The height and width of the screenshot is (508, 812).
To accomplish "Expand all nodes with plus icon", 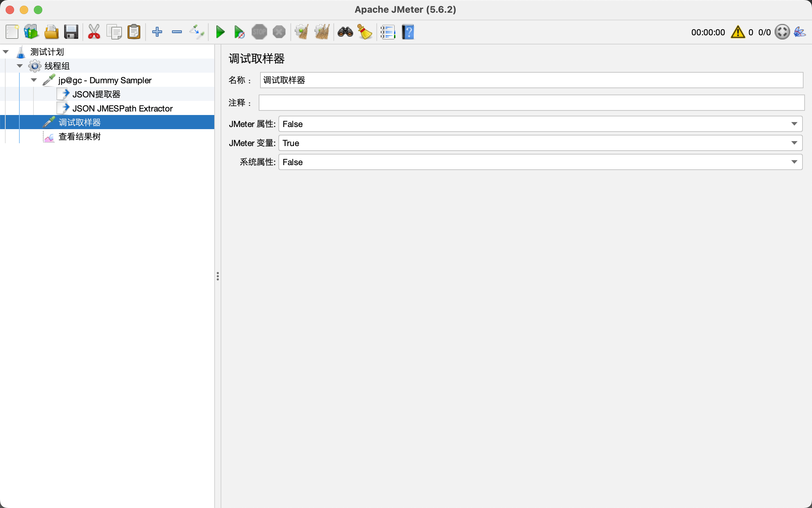I will point(157,32).
